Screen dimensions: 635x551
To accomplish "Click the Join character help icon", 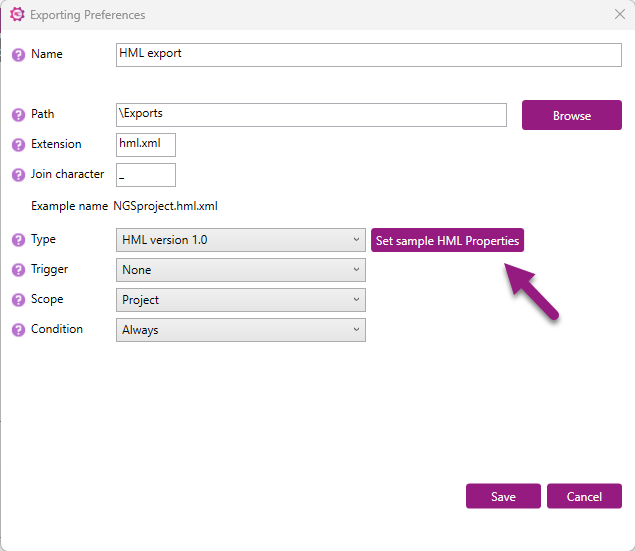I will [x=18, y=175].
